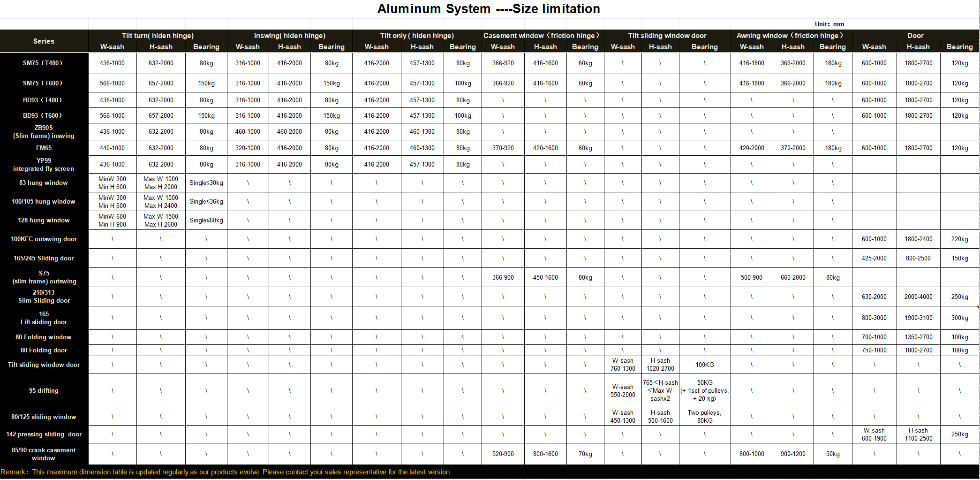Select the 300kg Lift sliding door bearing
Screen dimensions: 980x480
click(959, 318)
